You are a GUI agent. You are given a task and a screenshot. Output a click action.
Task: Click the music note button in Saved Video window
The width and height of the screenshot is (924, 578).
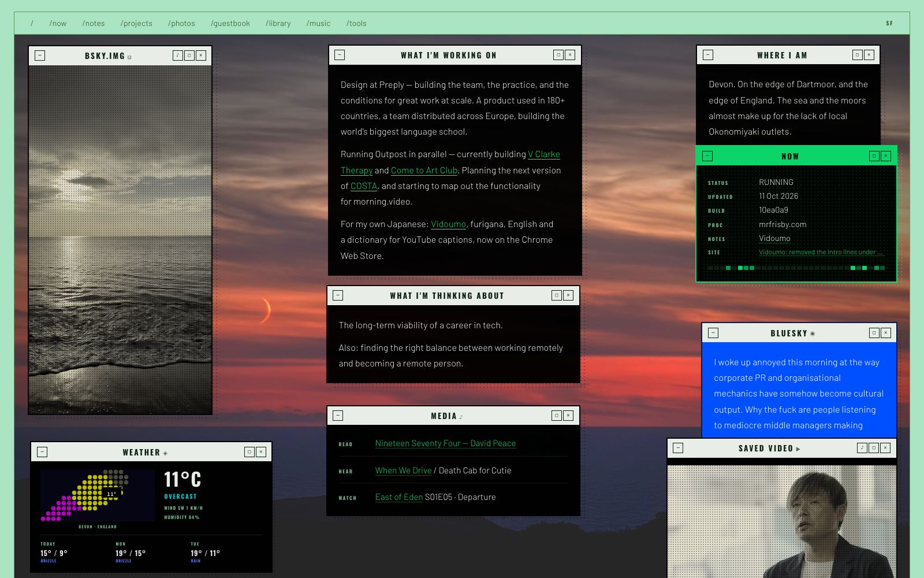862,448
